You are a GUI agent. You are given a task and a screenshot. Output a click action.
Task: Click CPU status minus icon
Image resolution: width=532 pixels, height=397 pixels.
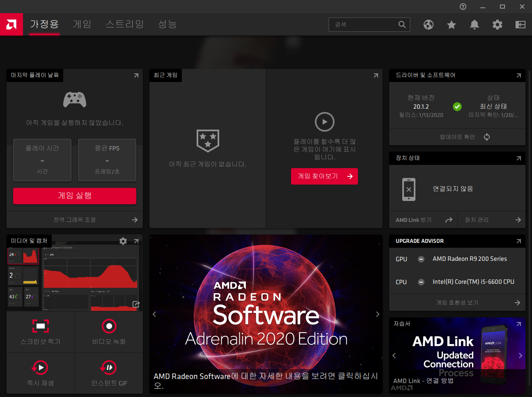pos(421,282)
